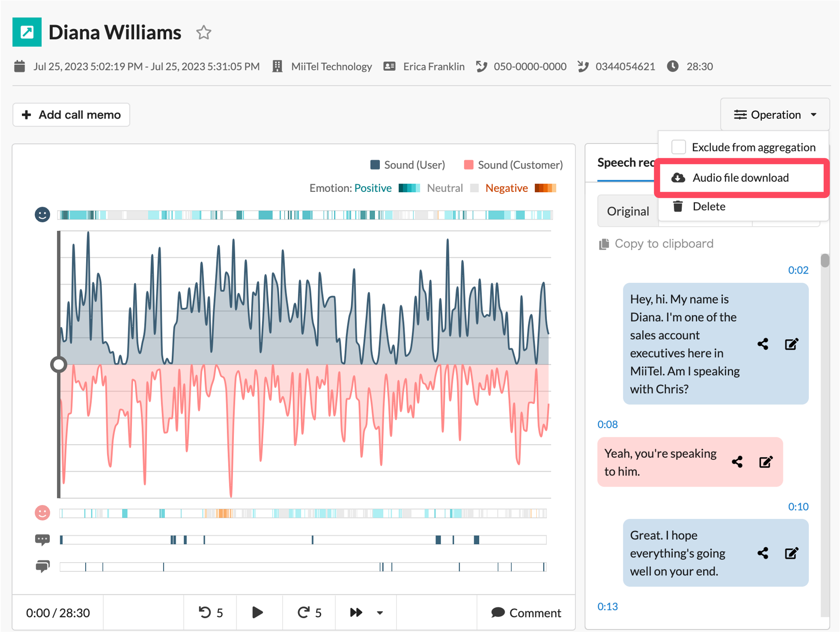Choose Audio file download option
840x633 pixels.
click(741, 178)
